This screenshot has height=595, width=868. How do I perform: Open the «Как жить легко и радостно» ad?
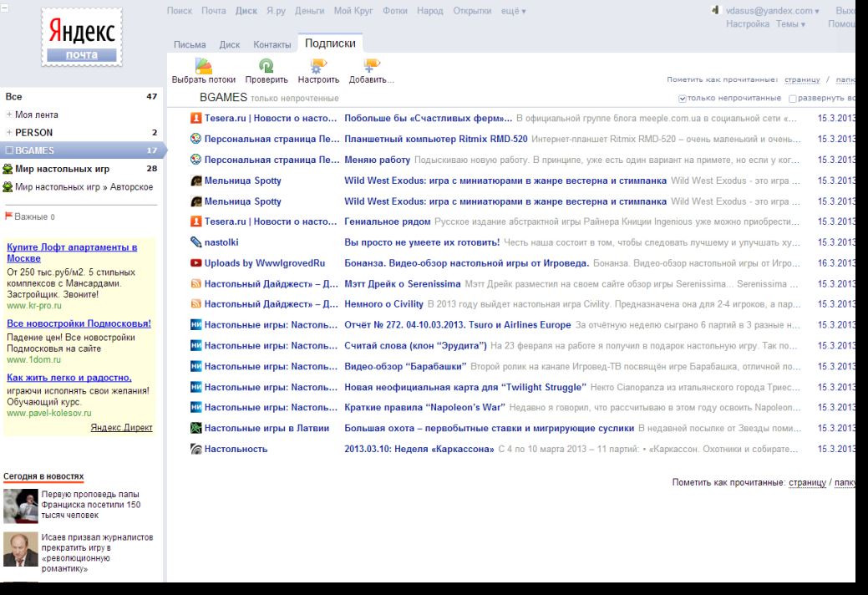(x=69, y=378)
